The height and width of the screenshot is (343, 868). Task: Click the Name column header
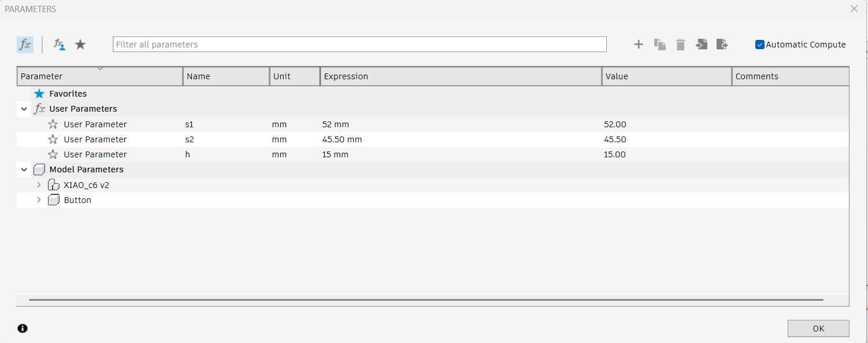226,76
